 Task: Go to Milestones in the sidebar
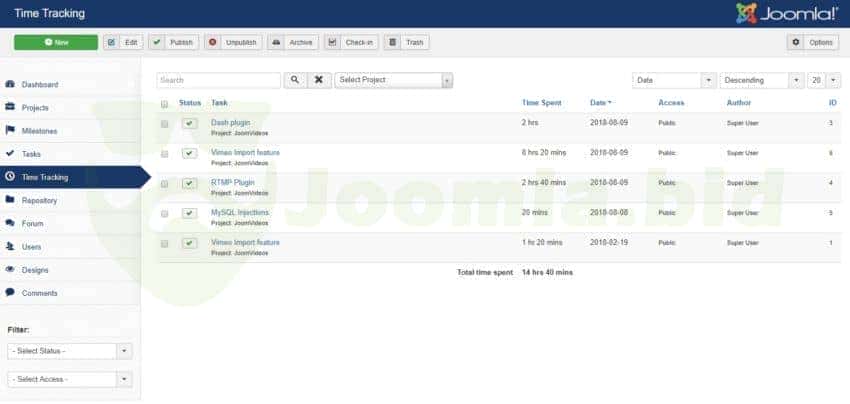click(x=39, y=130)
